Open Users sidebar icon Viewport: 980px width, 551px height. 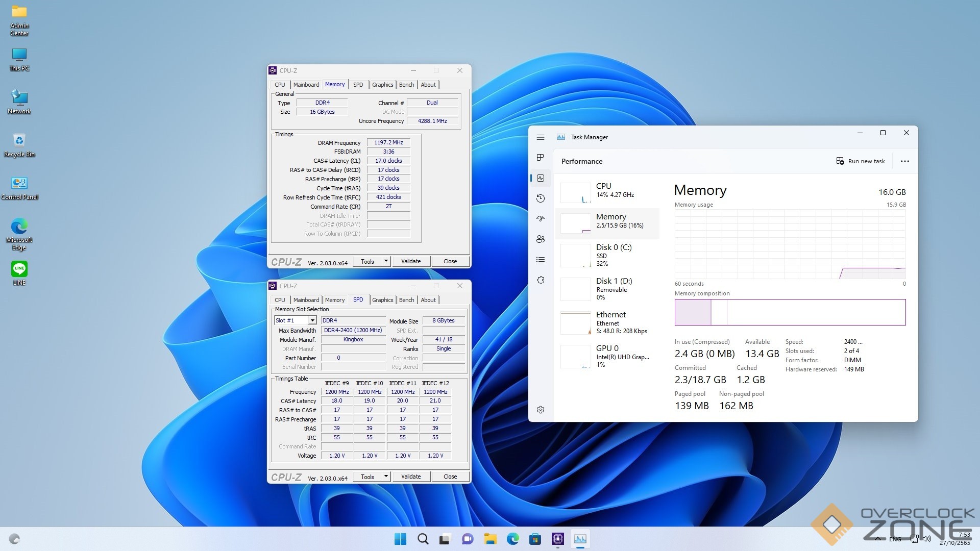pos(541,239)
